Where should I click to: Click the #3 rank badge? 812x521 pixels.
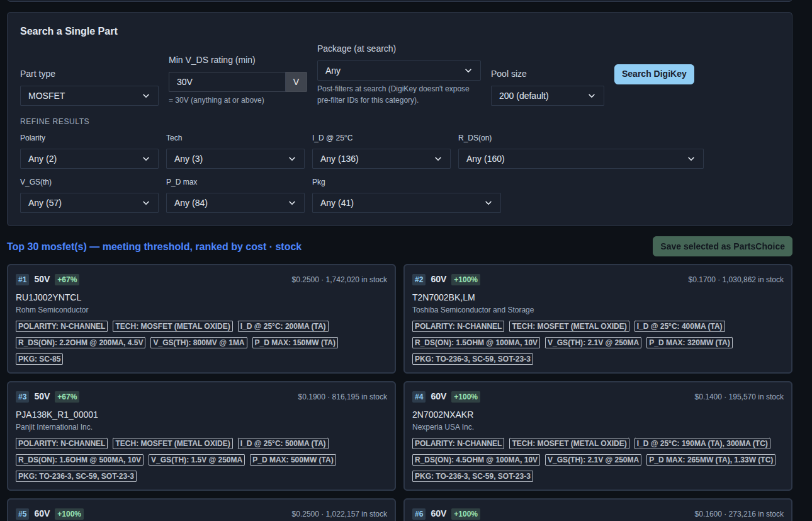(23, 397)
